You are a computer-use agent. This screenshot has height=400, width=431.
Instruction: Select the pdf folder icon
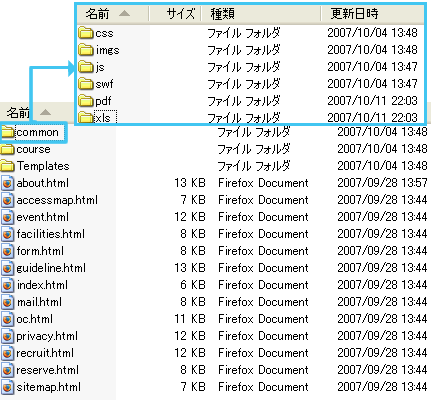point(86,101)
